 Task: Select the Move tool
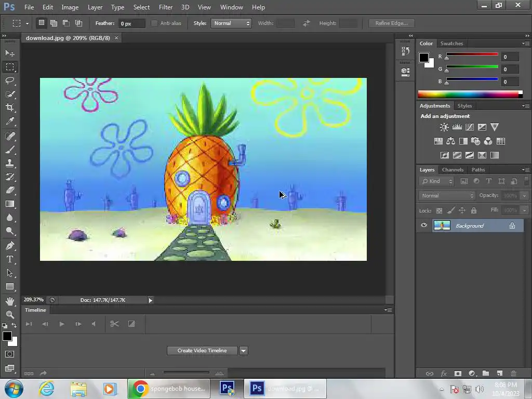[10, 54]
